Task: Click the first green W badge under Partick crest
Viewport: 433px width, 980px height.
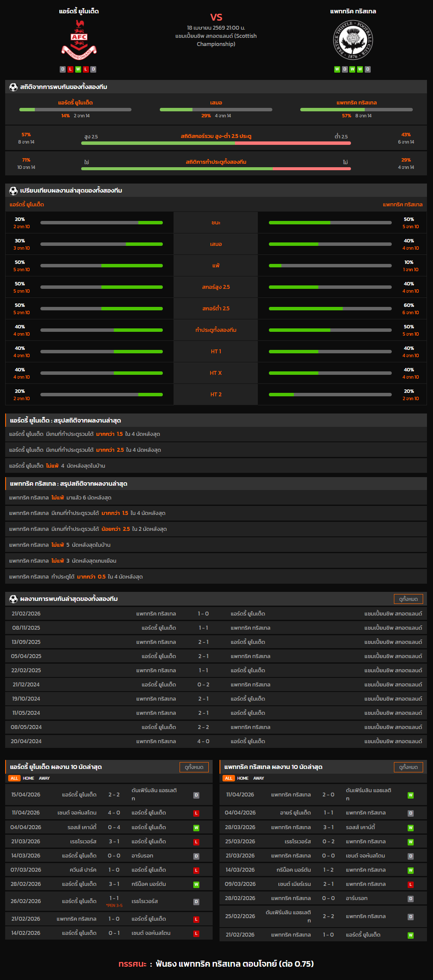Action: click(x=337, y=69)
